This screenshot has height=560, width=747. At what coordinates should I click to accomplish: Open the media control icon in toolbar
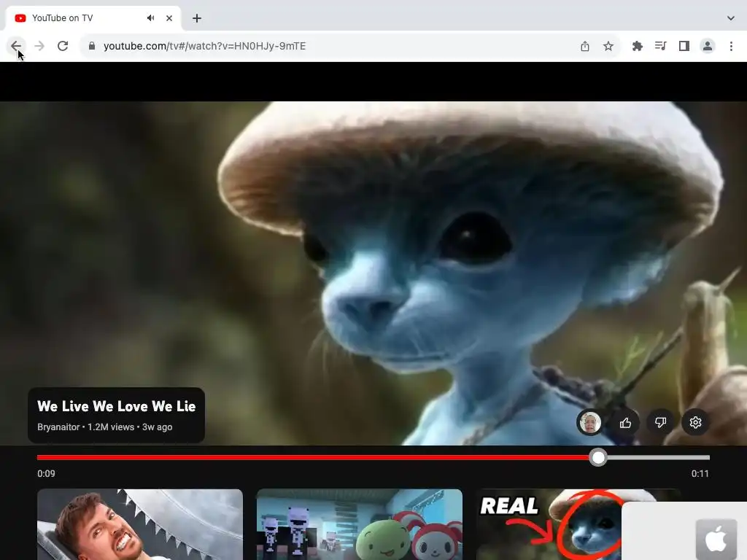[x=661, y=46]
